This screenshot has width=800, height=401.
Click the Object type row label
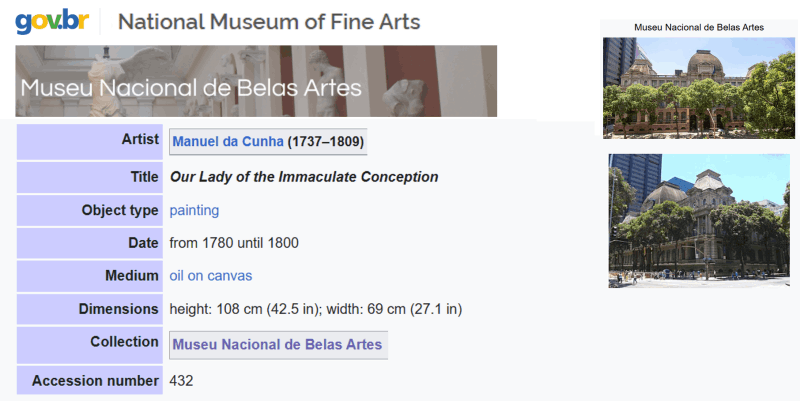click(x=120, y=210)
